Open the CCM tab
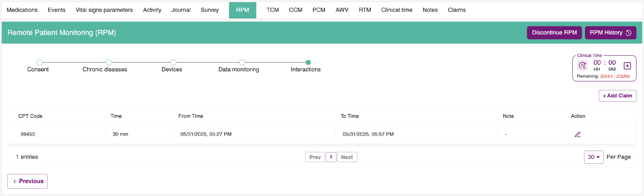The image size is (644, 196). pyautogui.click(x=296, y=10)
